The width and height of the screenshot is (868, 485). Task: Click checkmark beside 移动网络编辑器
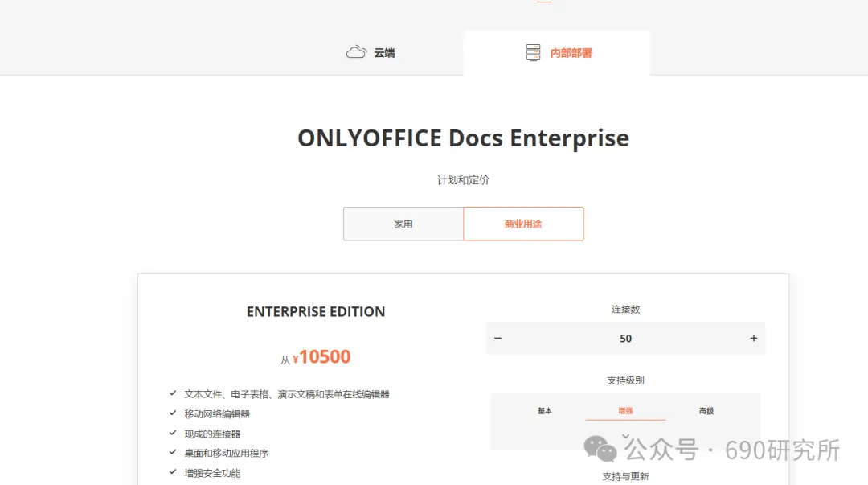(173, 413)
